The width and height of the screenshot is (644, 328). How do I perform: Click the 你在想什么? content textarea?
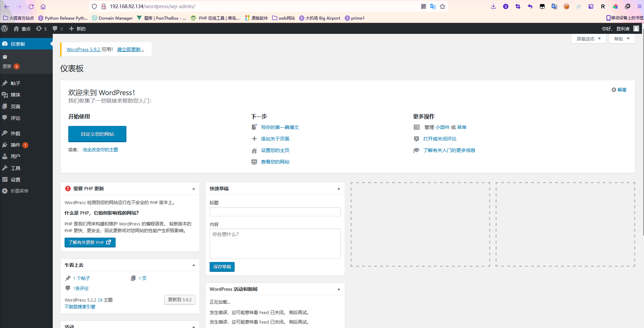point(275,244)
